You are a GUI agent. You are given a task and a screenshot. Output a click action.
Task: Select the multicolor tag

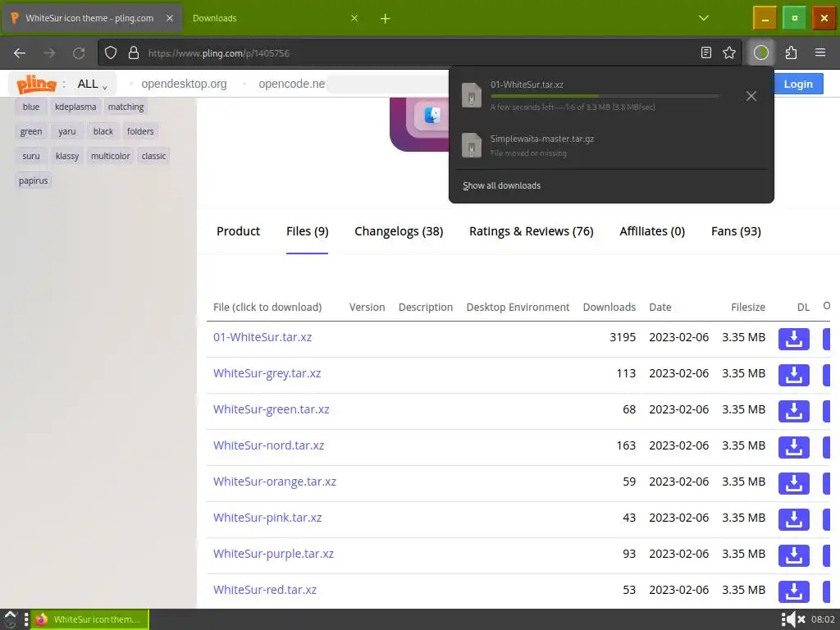[111, 156]
